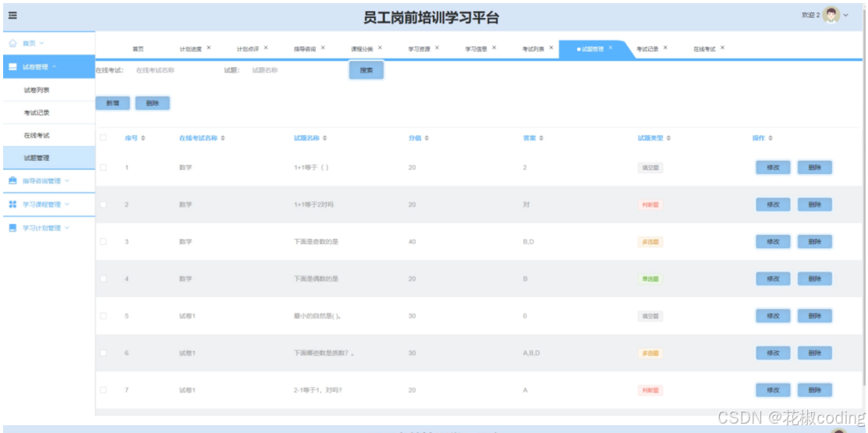Toggle the hamburger sidebar menu icon
This screenshot has height=433, width=868.
12,16
